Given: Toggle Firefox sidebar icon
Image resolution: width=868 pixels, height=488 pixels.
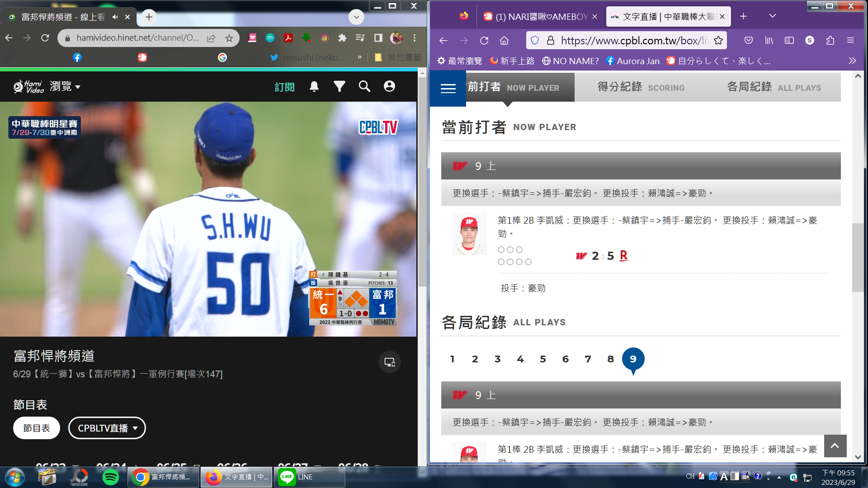Looking at the screenshot, I should [789, 41].
